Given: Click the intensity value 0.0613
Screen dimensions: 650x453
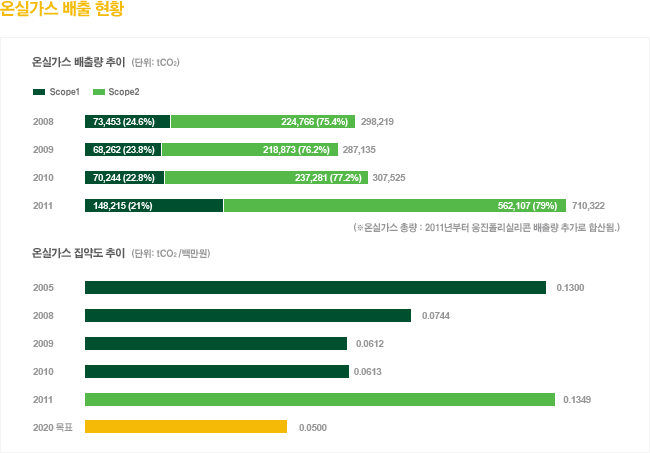Looking at the screenshot, I should (368, 372).
